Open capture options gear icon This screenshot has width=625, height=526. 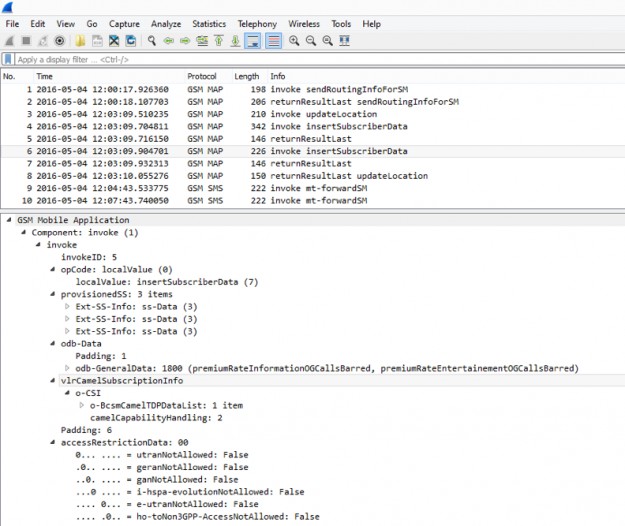pos(60,41)
